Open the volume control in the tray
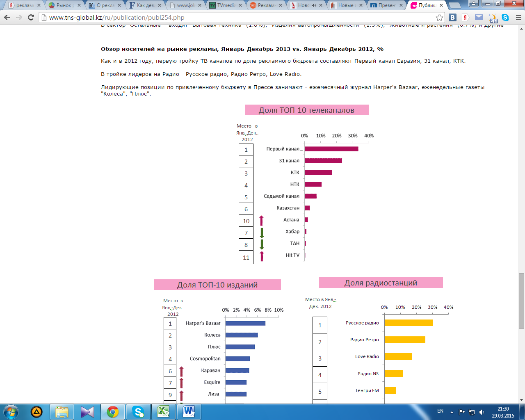The width and height of the screenshot is (525, 420). [482, 412]
